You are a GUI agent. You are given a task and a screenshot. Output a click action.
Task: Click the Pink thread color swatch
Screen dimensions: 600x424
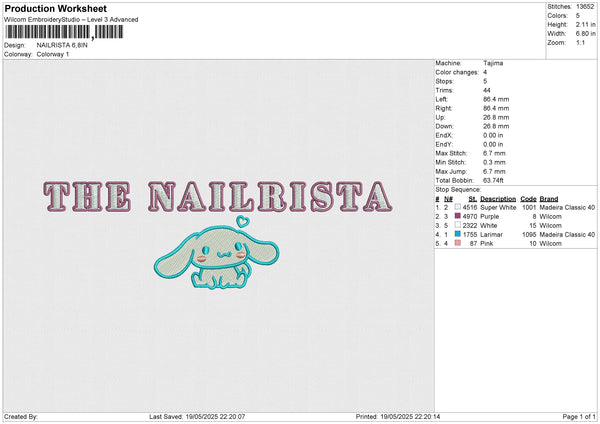pos(457,243)
